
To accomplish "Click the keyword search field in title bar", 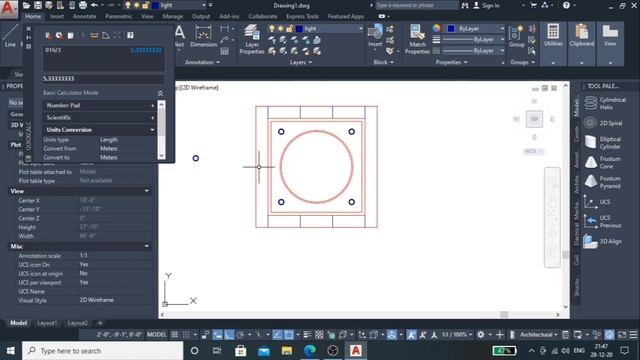I will [x=416, y=5].
